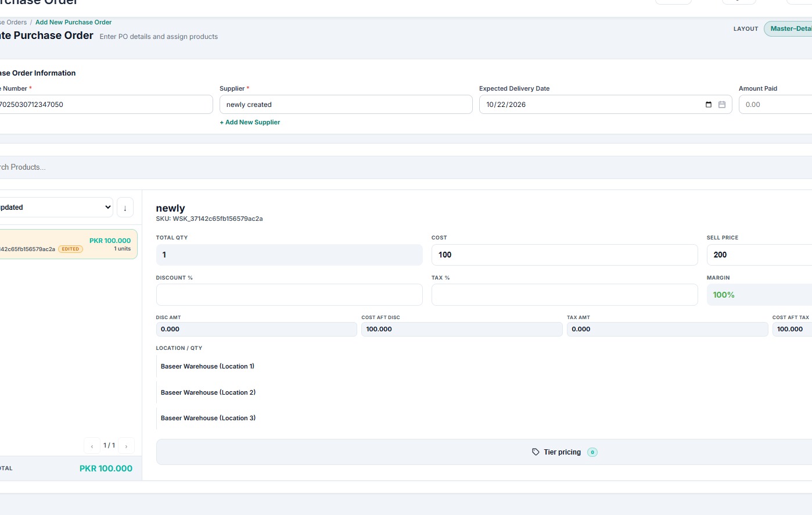Click the total amount PKR 100.000
The height and width of the screenshot is (515, 812).
106,468
